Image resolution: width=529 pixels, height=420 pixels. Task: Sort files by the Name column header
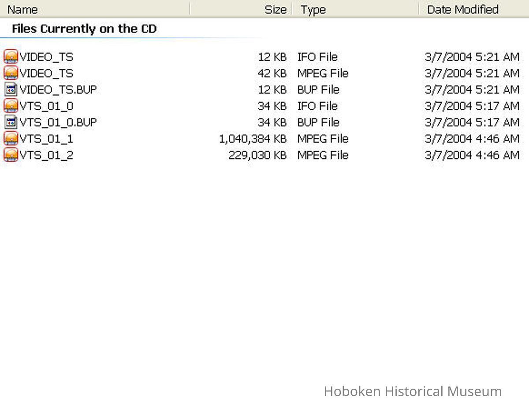[23, 9]
